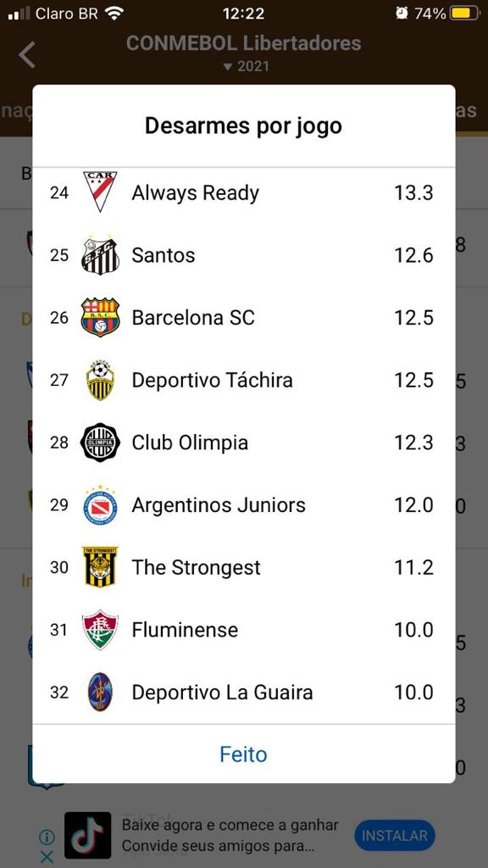This screenshot has width=488, height=868.
Task: Tap the Always Ready club crest
Action: click(x=100, y=192)
